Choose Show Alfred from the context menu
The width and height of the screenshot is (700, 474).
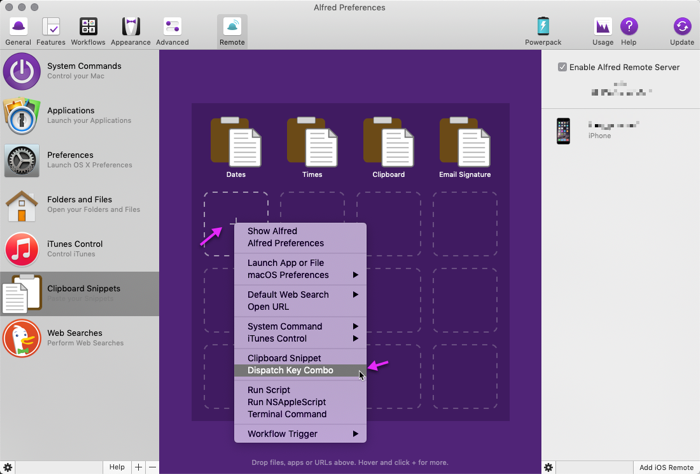(300, 231)
